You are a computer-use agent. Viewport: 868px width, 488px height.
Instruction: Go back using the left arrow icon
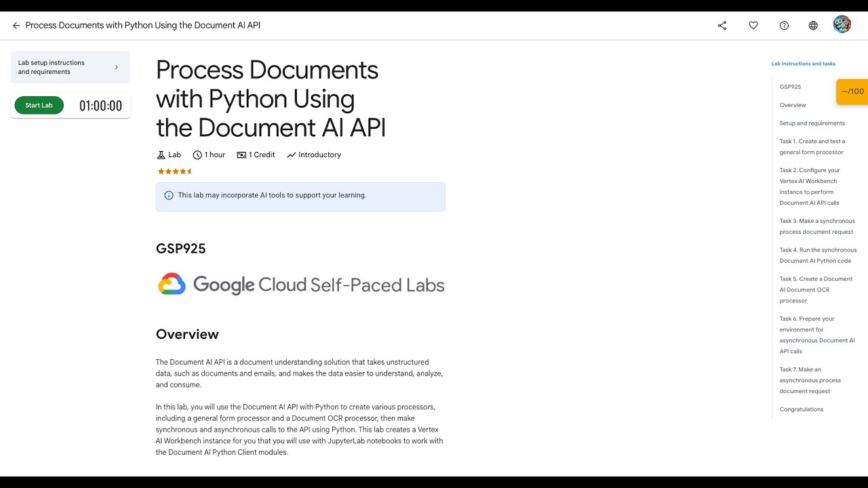[x=16, y=26]
